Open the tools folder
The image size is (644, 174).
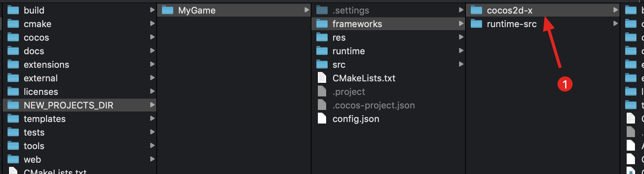34,146
